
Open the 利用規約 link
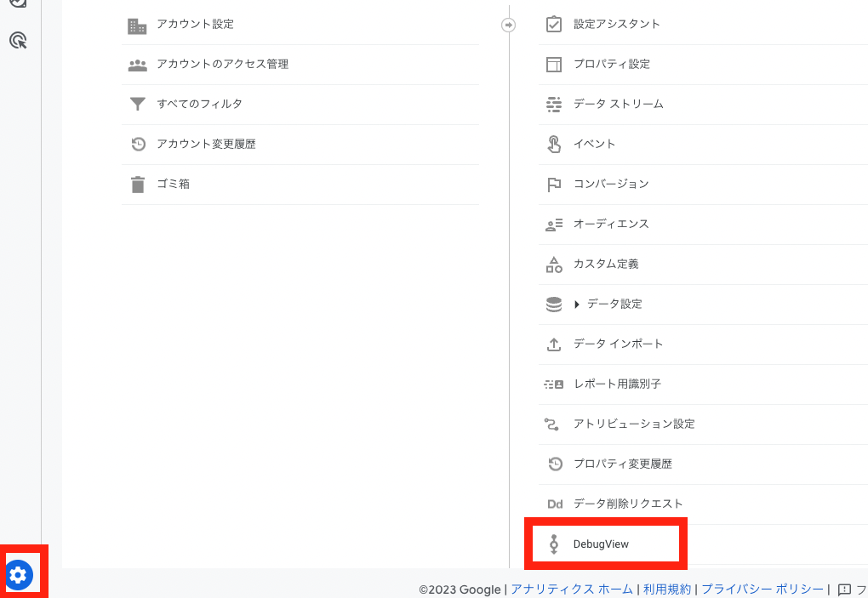(667, 589)
